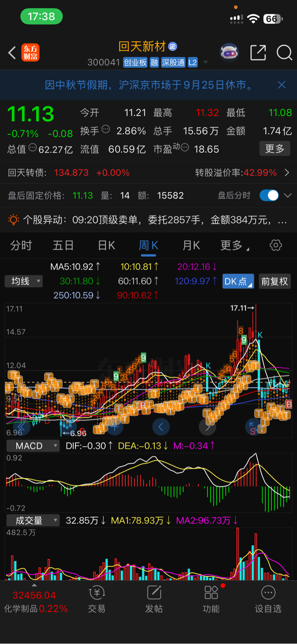Tap the 交易 trade icon
Image resolution: width=297 pixels, height=644 pixels.
97,599
